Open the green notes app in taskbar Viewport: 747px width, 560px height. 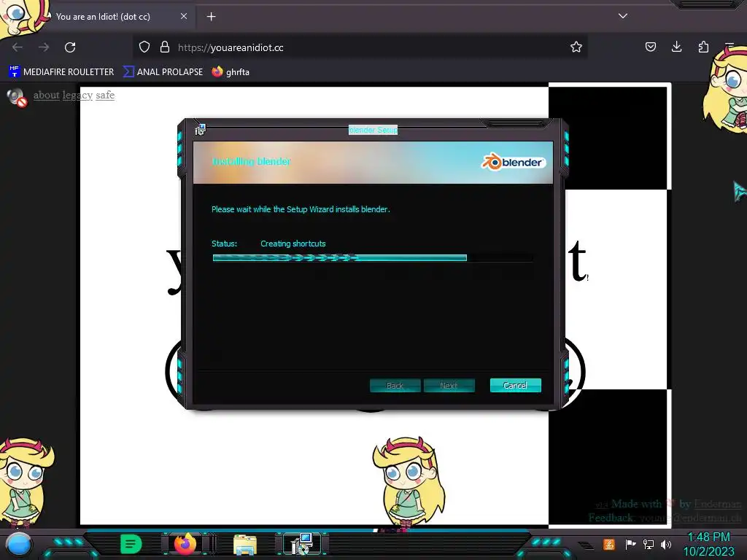(131, 544)
